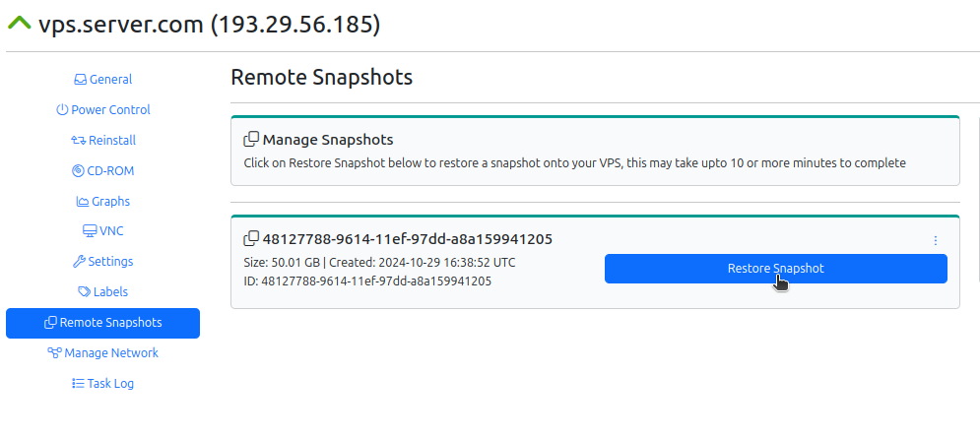Select the Labels tag icon

84,292
